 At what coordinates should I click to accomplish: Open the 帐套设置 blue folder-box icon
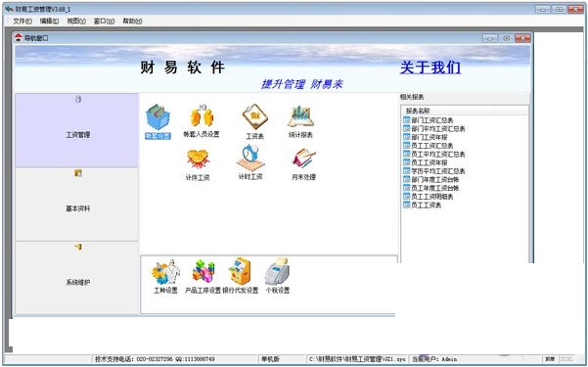pyautogui.click(x=158, y=117)
